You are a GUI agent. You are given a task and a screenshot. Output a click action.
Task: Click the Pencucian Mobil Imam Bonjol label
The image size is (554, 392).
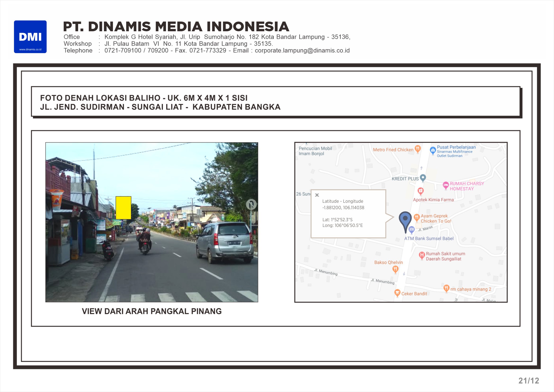coord(315,151)
